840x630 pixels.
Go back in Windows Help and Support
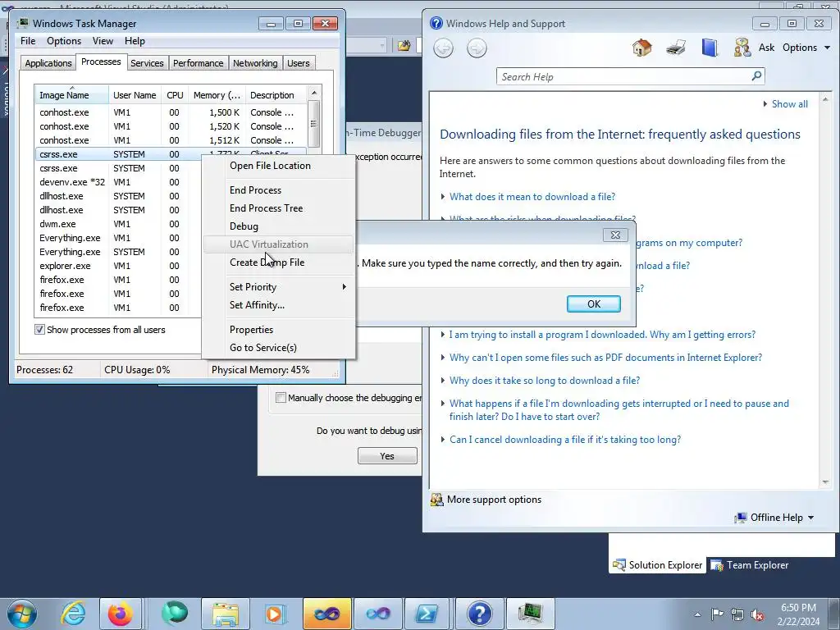click(443, 48)
